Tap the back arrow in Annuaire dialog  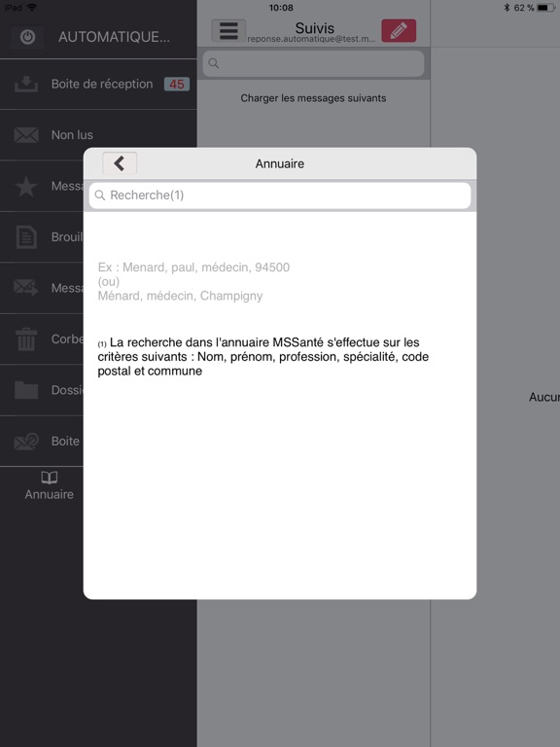(x=120, y=163)
